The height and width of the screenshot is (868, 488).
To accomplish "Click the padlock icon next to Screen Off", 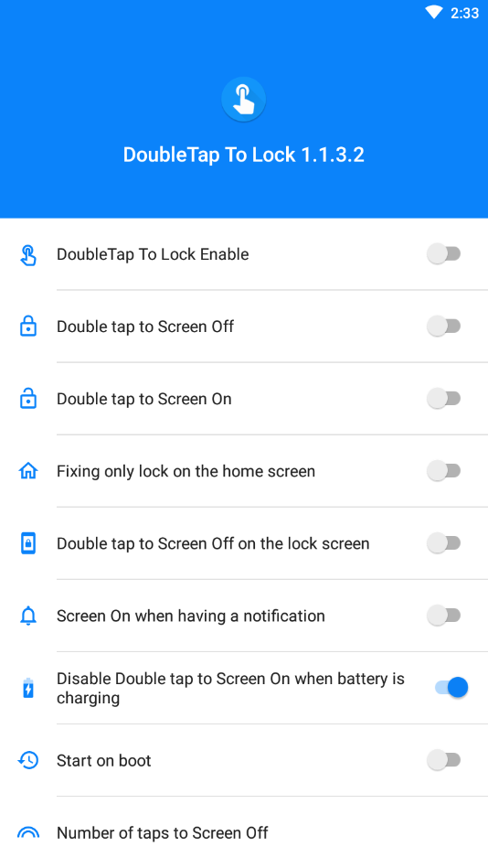I will [28, 327].
